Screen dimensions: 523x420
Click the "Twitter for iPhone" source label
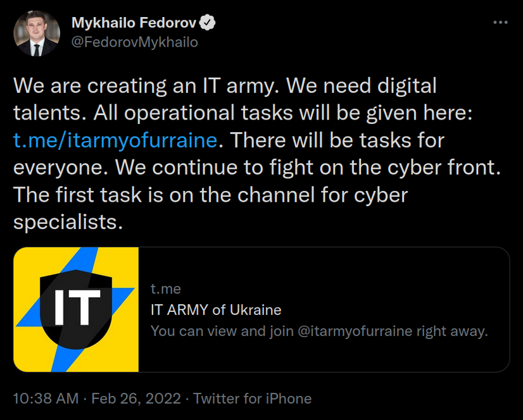click(252, 398)
